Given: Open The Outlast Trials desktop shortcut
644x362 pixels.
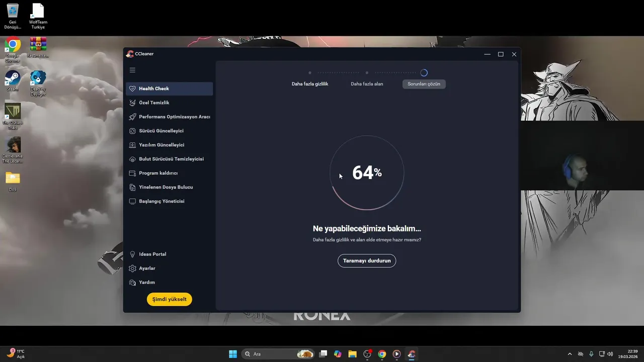Looking at the screenshot, I should click(13, 117).
